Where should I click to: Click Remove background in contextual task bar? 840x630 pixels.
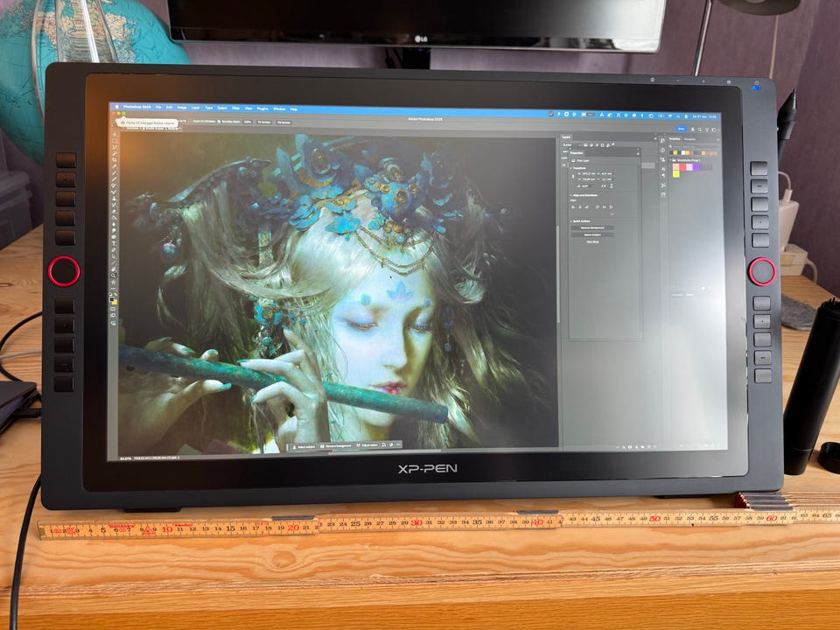click(x=335, y=445)
